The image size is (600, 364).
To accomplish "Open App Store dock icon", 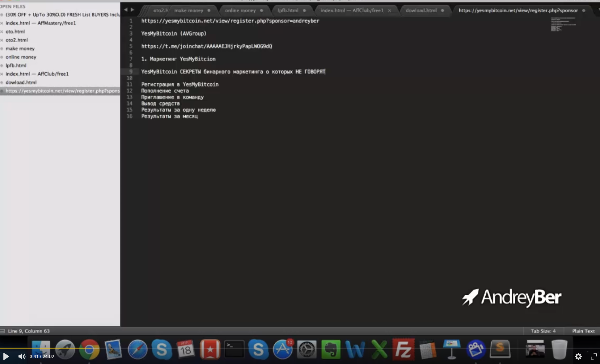I will (282, 349).
